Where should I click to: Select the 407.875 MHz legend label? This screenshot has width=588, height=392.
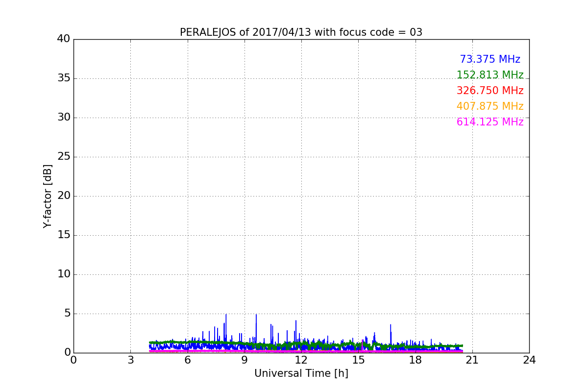coord(490,106)
